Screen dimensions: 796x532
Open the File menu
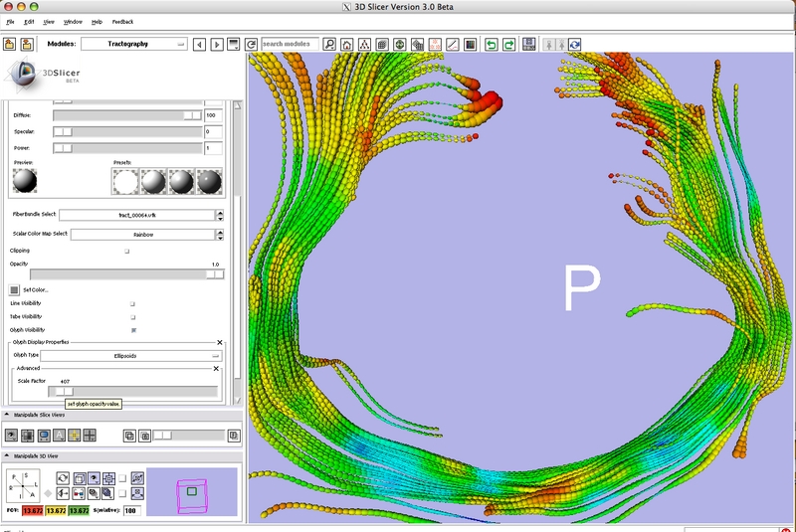[x=10, y=21]
